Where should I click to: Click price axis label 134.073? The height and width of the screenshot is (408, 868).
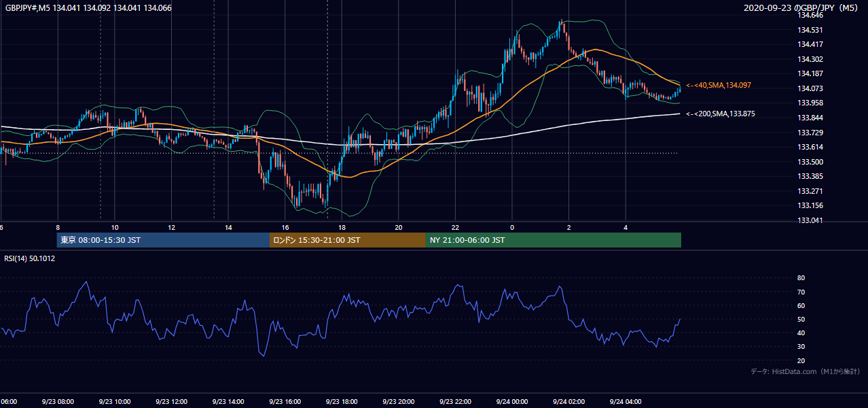tap(810, 88)
